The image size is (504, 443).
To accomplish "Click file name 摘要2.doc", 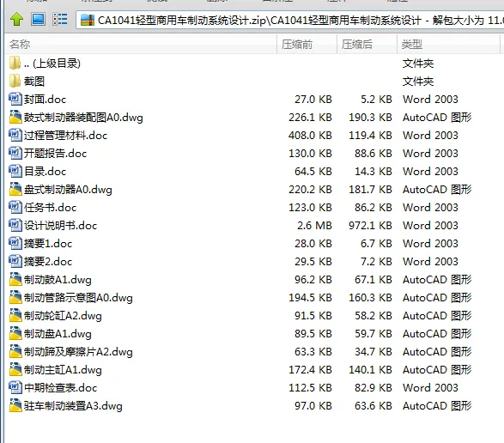I will (48, 261).
